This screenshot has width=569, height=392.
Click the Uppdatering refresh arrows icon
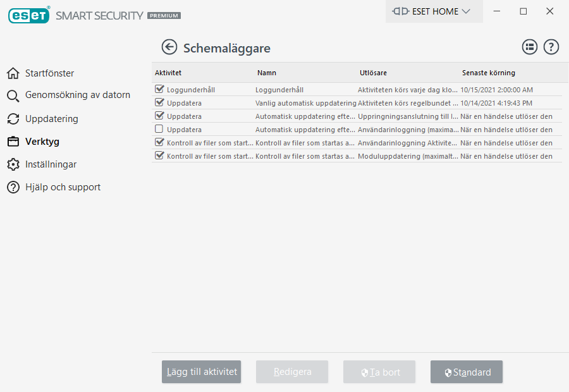(x=13, y=119)
